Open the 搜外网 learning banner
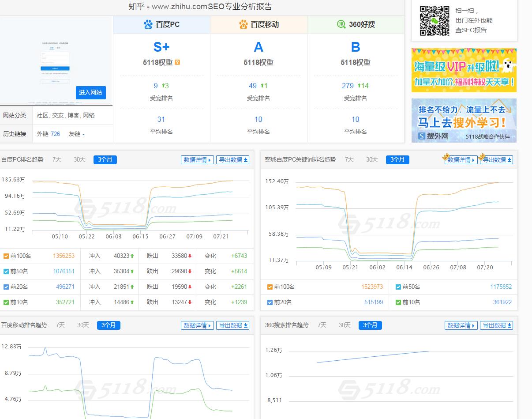Image resolution: width=532 pixels, height=419 pixels. pos(464,120)
